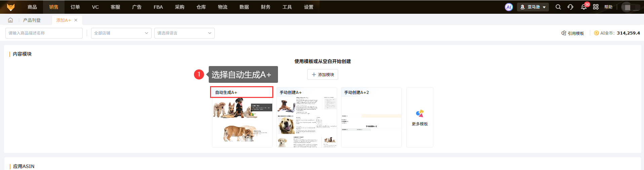Close the 添加A+ tab

[x=76, y=20]
